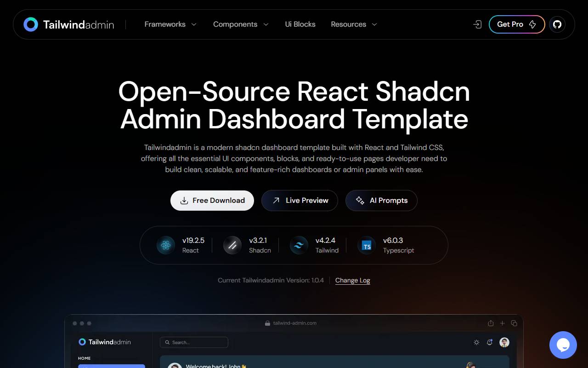Click the HOME label in preview sidebar

point(84,358)
